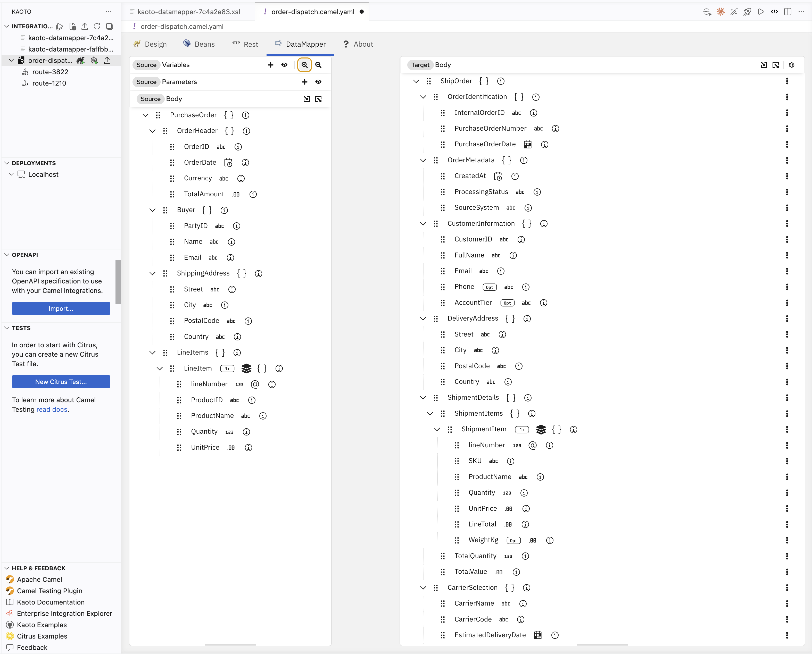Open the ShipOrder row kebab menu
The height and width of the screenshot is (654, 812).
pos(787,81)
